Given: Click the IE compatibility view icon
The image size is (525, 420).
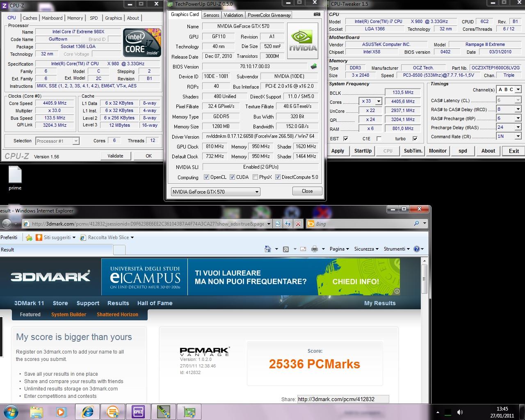Looking at the screenshot, I should [x=278, y=224].
